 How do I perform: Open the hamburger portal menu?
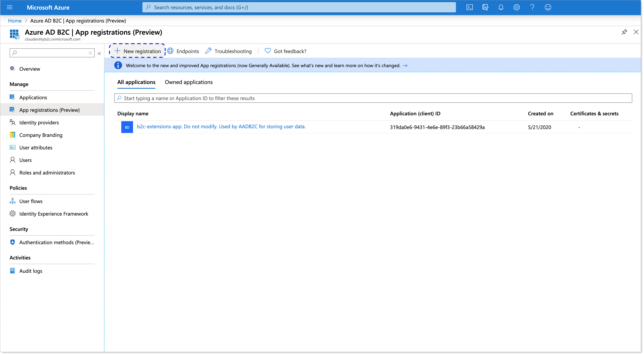click(x=9, y=7)
